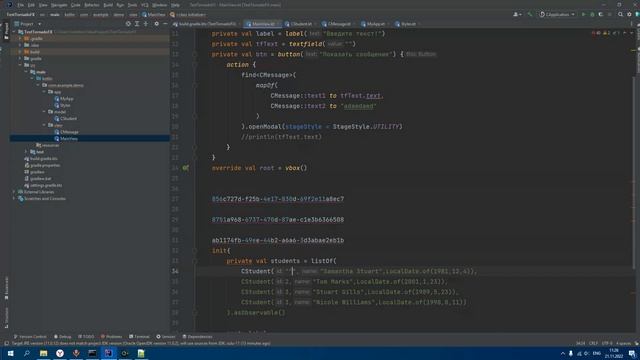The height and width of the screenshot is (360, 640).
Task: Click the folded 'this: Button' hint
Action: 421,54
